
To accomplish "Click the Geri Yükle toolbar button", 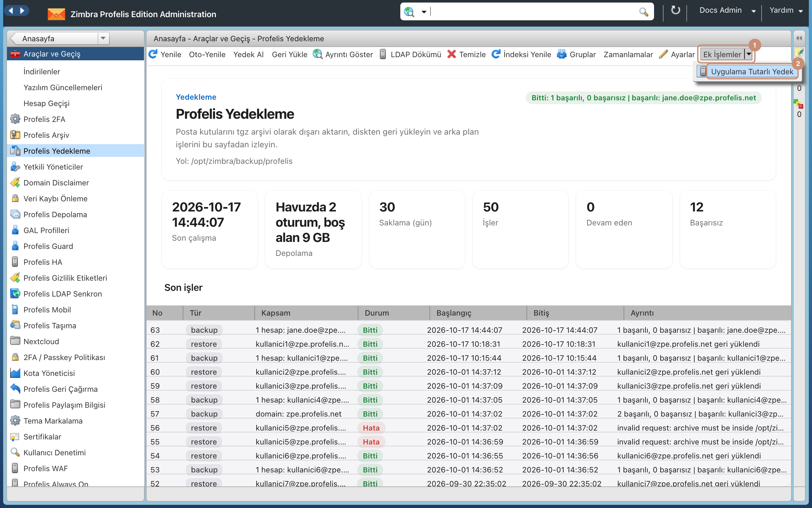I will coord(289,54).
